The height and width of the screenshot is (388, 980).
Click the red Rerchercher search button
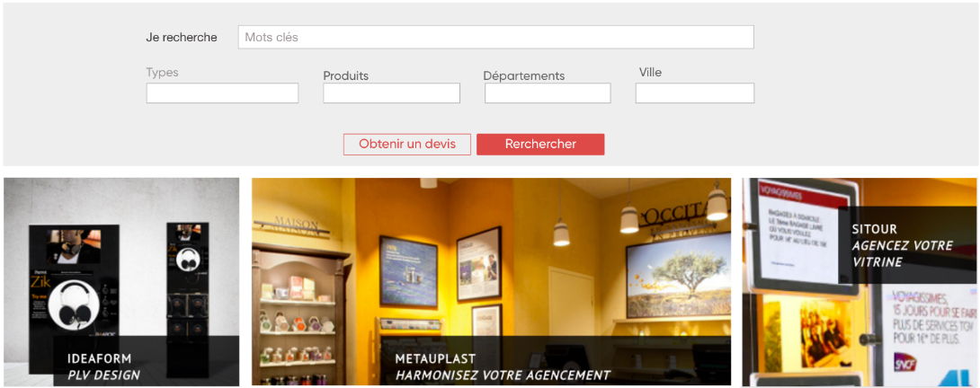point(540,145)
